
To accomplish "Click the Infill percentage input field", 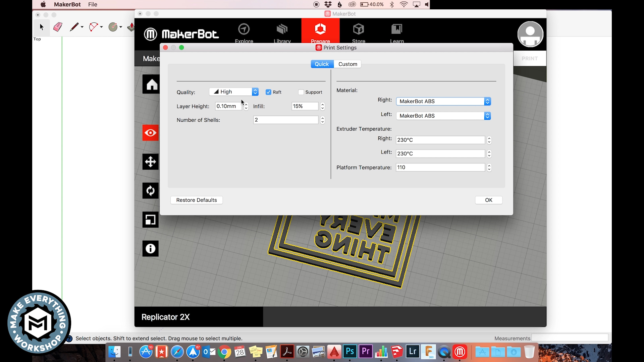I will [x=305, y=106].
